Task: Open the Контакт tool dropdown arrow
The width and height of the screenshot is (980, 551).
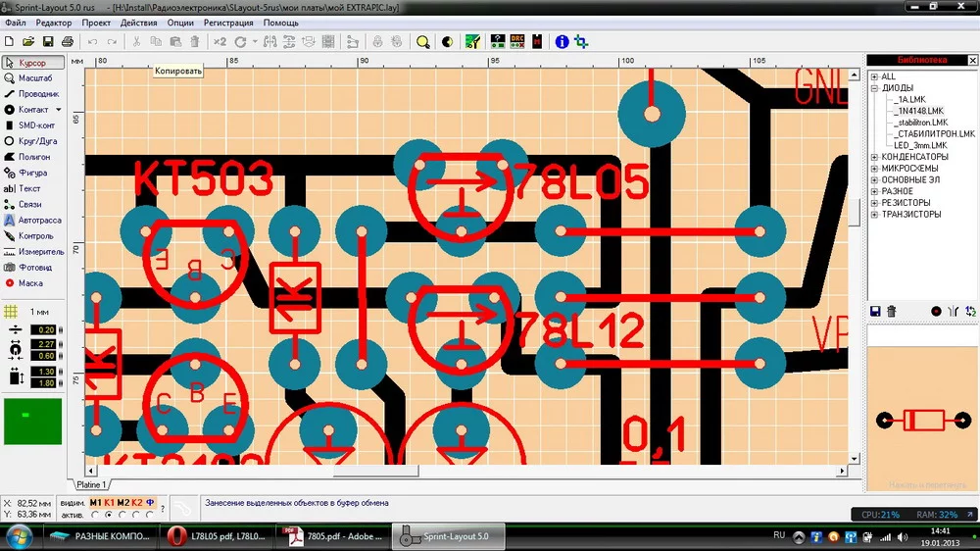Action: 58,110
